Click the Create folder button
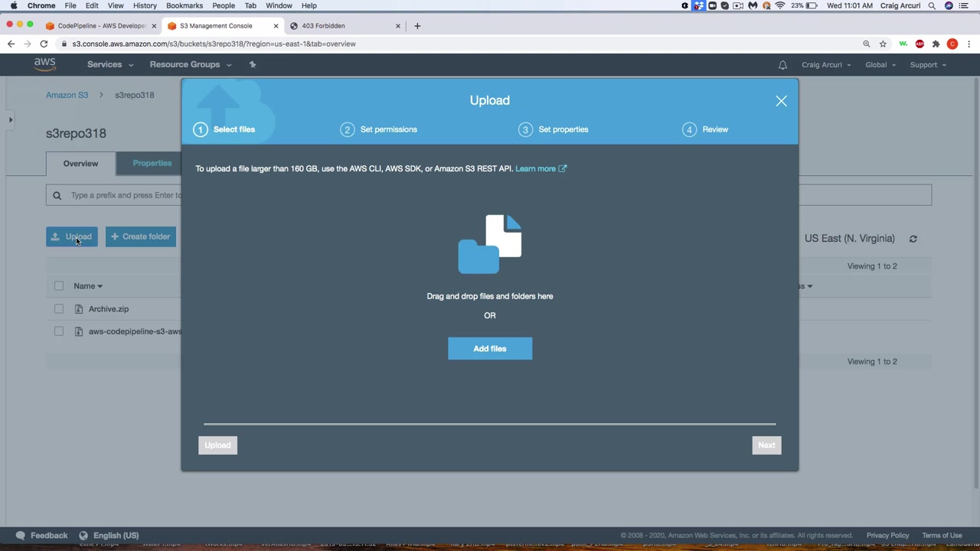The image size is (980, 551). coord(141,236)
